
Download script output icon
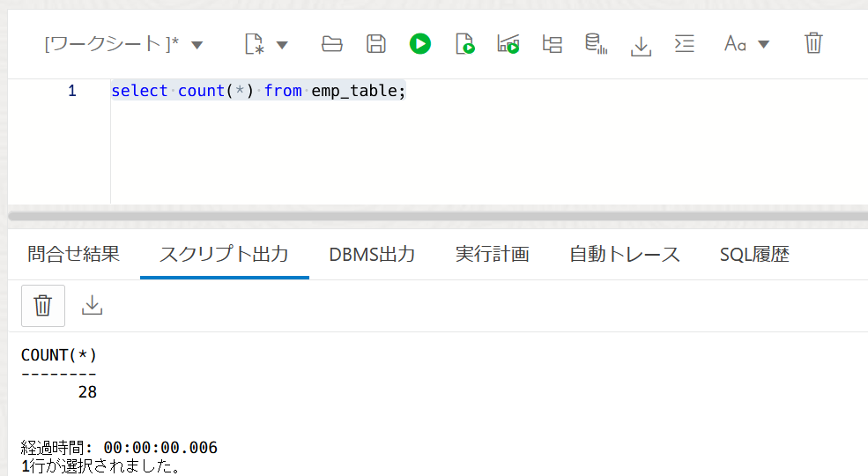click(92, 306)
